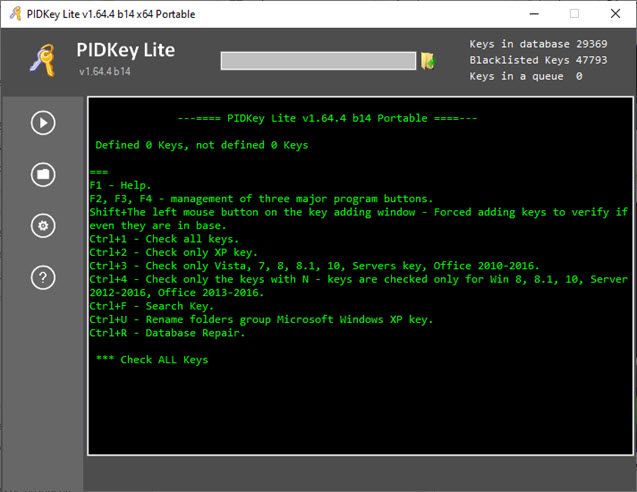Click the PIDKey Lite keys logo
Image resolution: width=637 pixels, height=492 pixels.
[43, 61]
